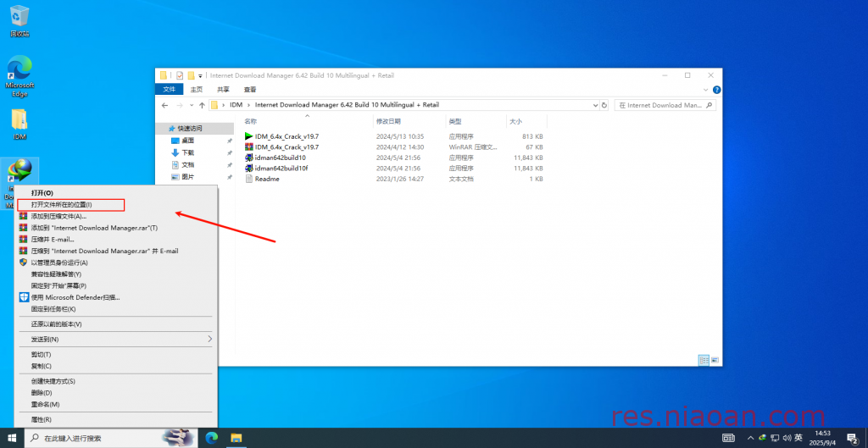Open the address bar history dropdown
Screen dimensions: 868x448
click(x=595, y=105)
